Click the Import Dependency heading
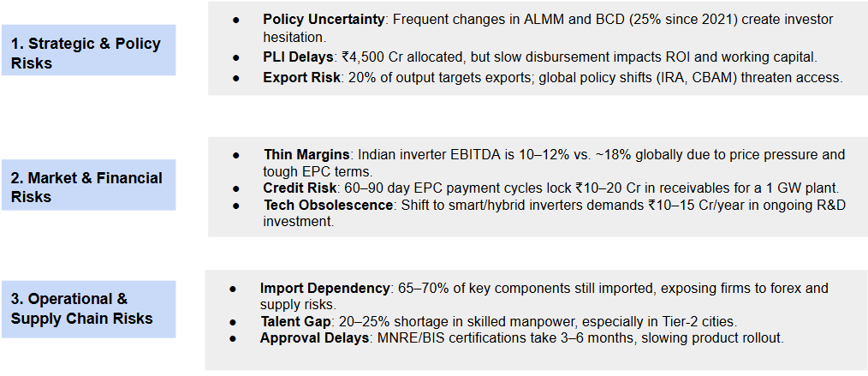Screen dimensions: 868x376 tap(325, 289)
